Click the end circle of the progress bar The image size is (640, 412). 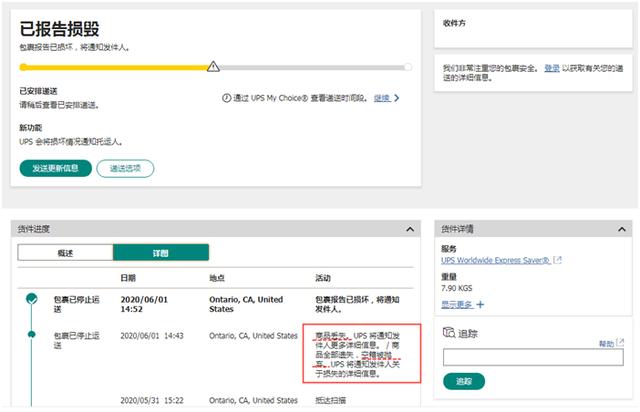click(408, 67)
